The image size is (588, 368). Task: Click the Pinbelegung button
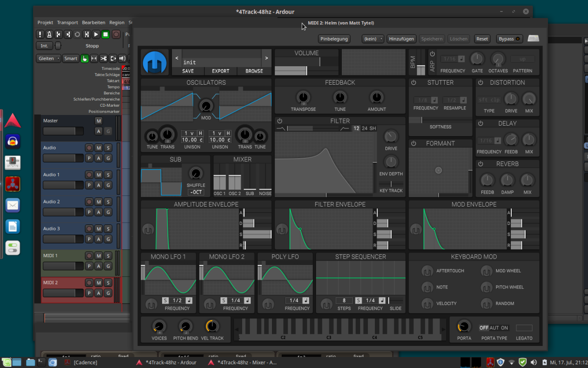[334, 39]
